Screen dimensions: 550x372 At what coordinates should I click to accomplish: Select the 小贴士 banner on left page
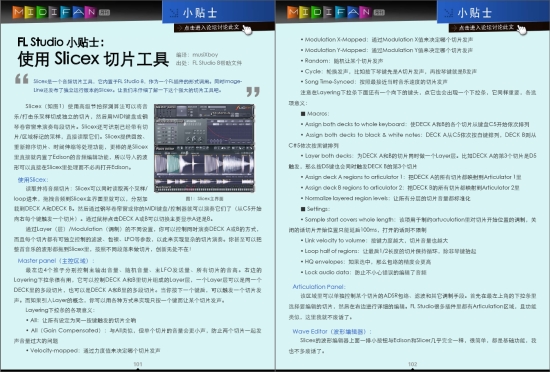tap(218, 12)
